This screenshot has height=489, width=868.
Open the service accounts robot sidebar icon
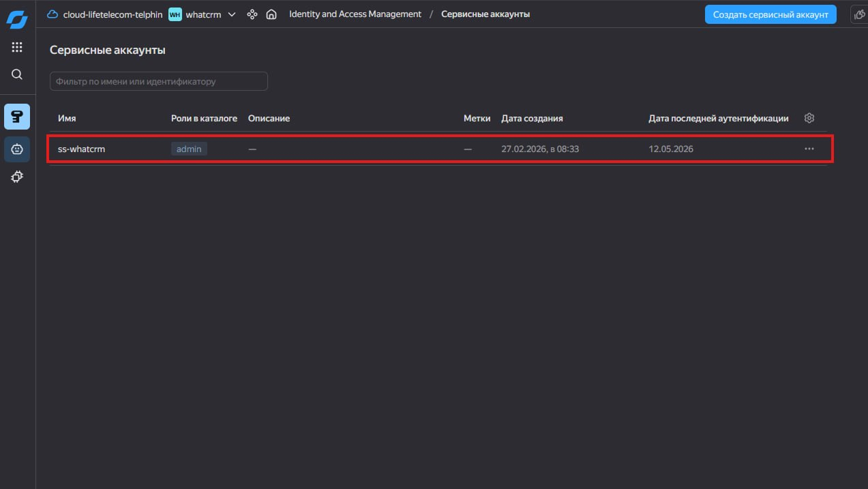17,149
